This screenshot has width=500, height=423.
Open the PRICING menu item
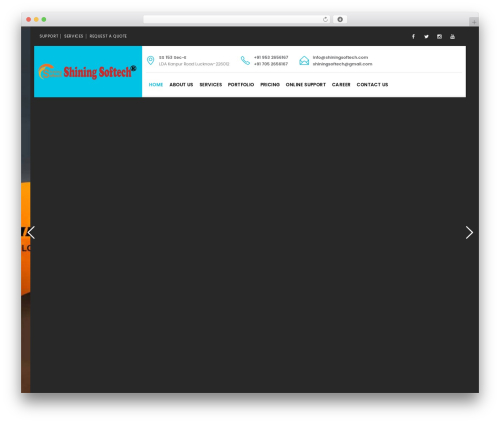[x=270, y=85]
